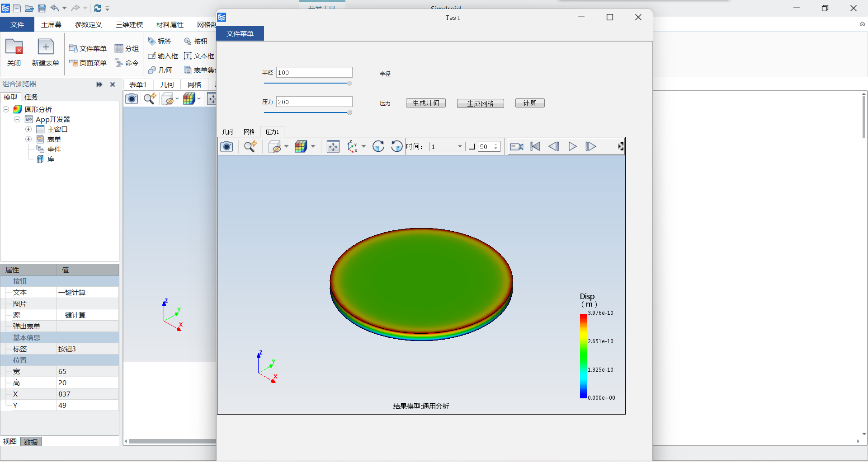Click the blue refresh arrows icon
This screenshot has height=462, width=868.
click(x=97, y=8)
